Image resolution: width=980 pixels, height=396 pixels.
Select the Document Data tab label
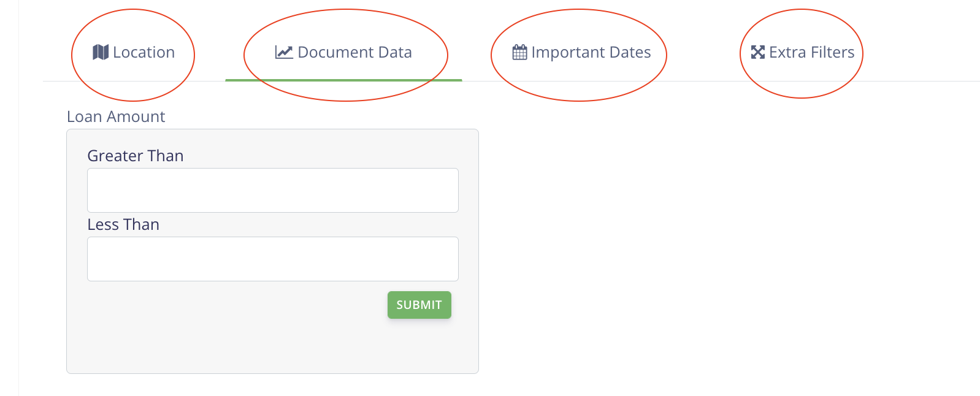354,53
